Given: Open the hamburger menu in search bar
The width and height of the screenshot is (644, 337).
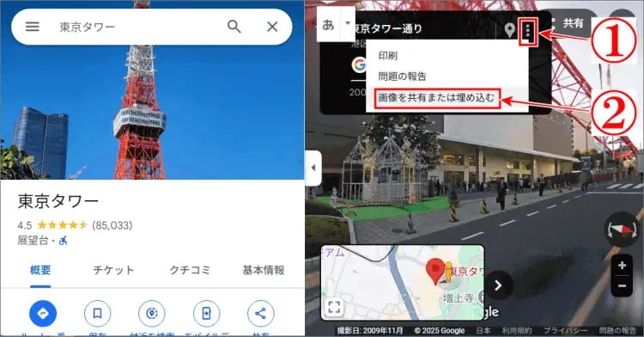Looking at the screenshot, I should [33, 27].
